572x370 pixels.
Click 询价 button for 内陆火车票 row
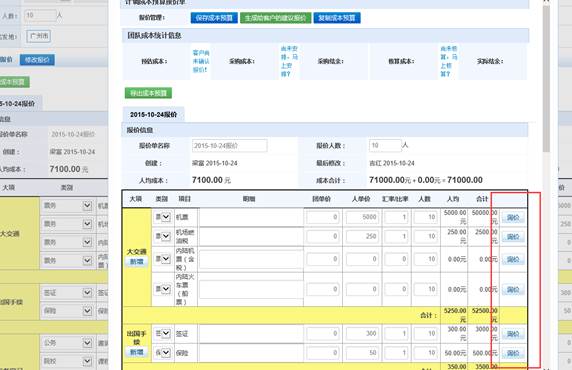pos(513,290)
